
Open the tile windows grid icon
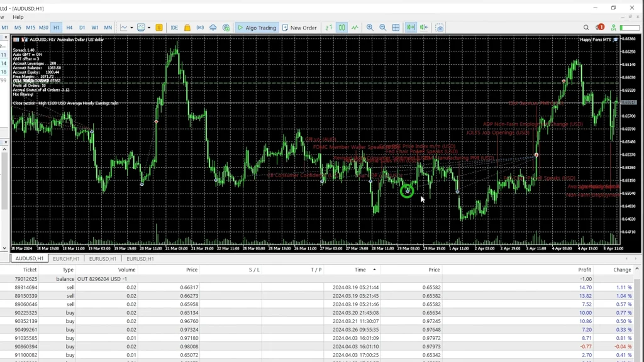point(396,28)
